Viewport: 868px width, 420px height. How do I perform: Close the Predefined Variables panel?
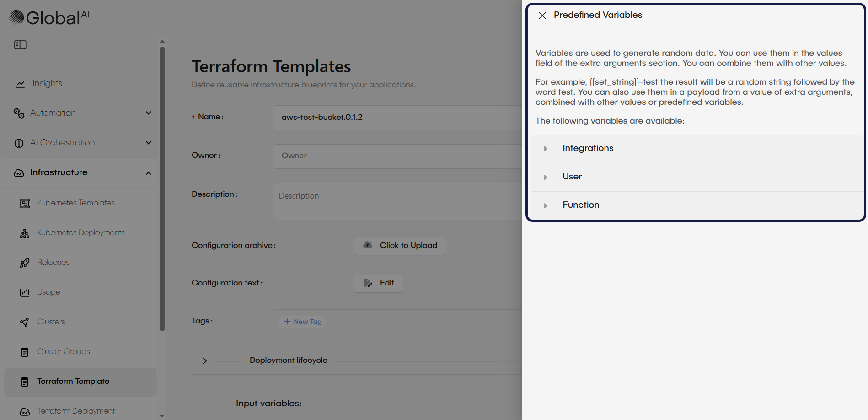tap(542, 16)
